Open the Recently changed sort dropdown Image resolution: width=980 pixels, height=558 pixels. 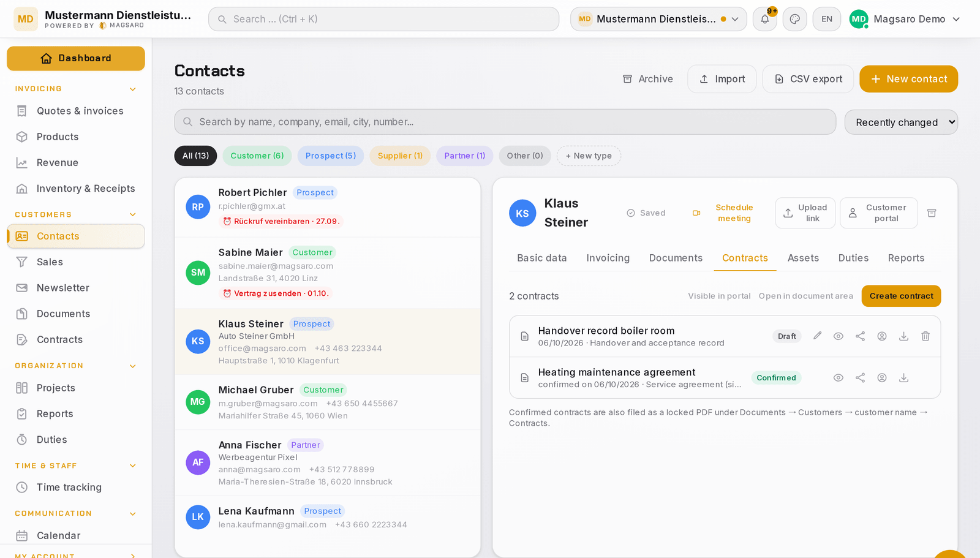(x=901, y=123)
